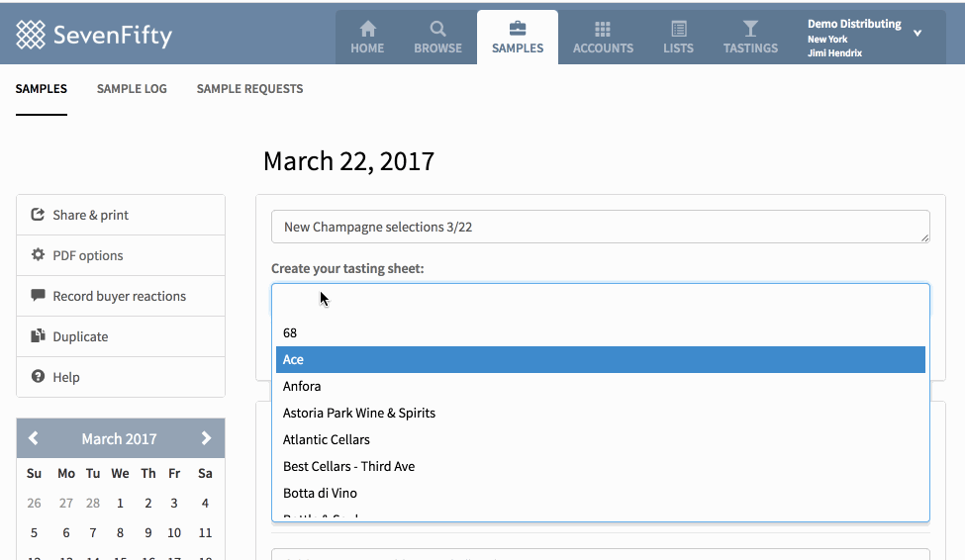Select Astoria Park Wine & Spirits option

coord(600,413)
